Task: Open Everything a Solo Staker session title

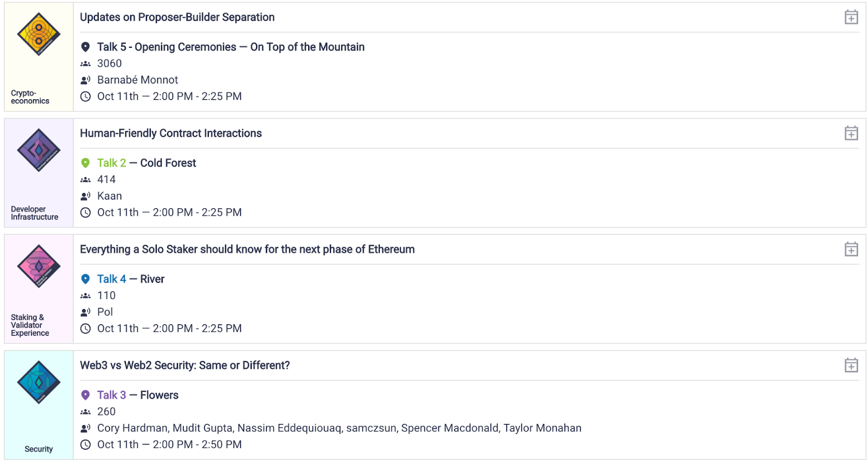Action: (x=247, y=249)
